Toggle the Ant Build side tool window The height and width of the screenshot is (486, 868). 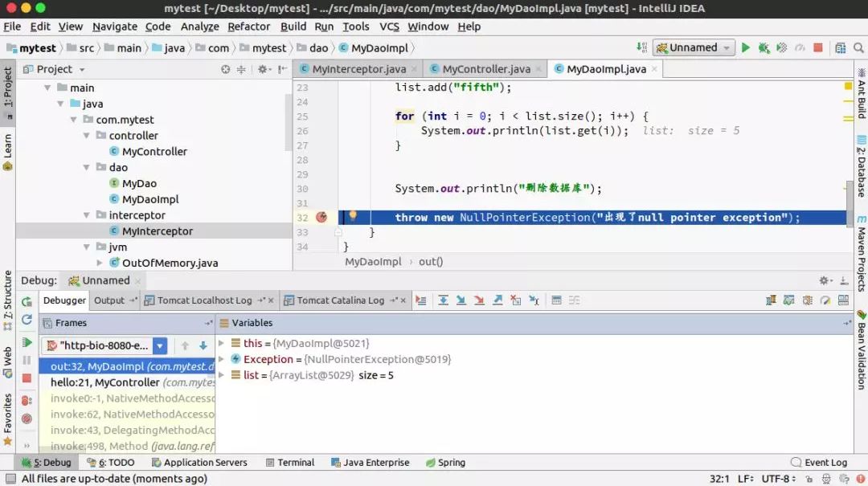tap(862, 93)
